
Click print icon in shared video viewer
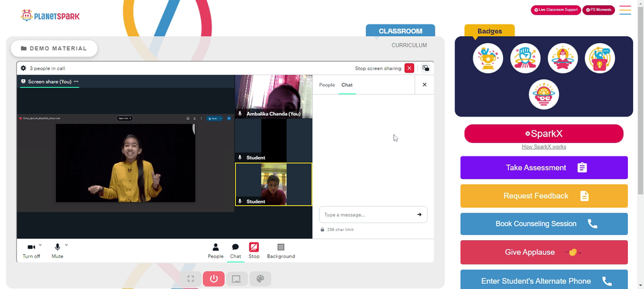187,118
